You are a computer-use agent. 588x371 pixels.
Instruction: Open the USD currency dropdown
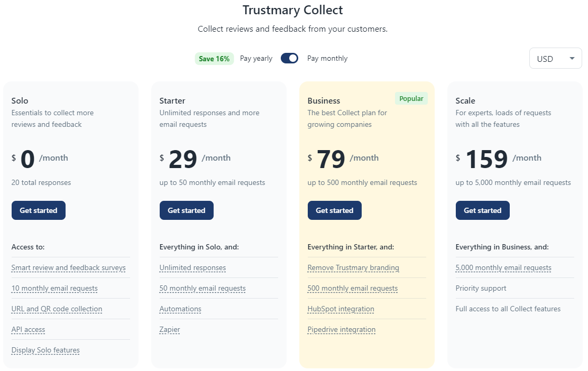point(555,59)
